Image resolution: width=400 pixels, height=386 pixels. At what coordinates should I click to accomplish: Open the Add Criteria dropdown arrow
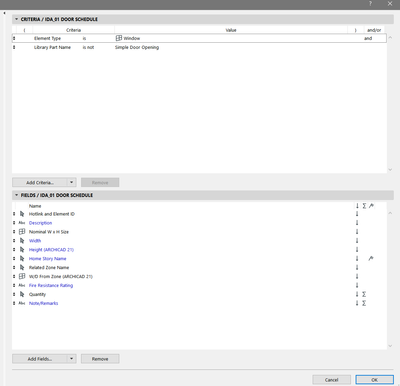pos(71,182)
